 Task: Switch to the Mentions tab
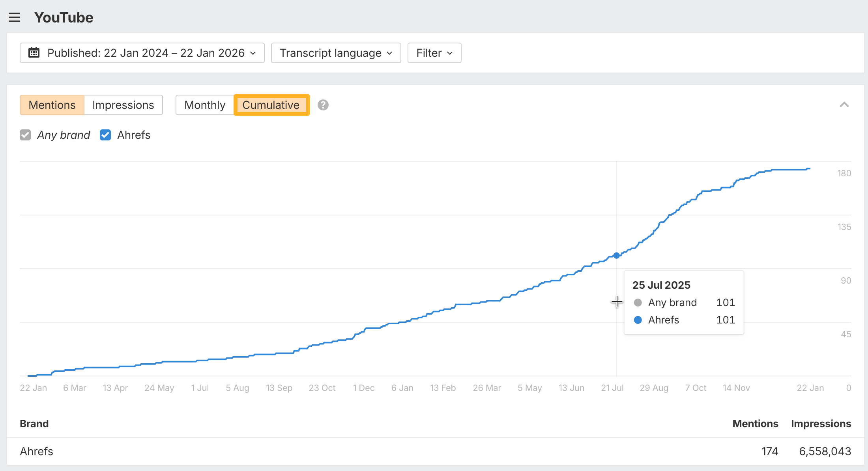pos(52,105)
